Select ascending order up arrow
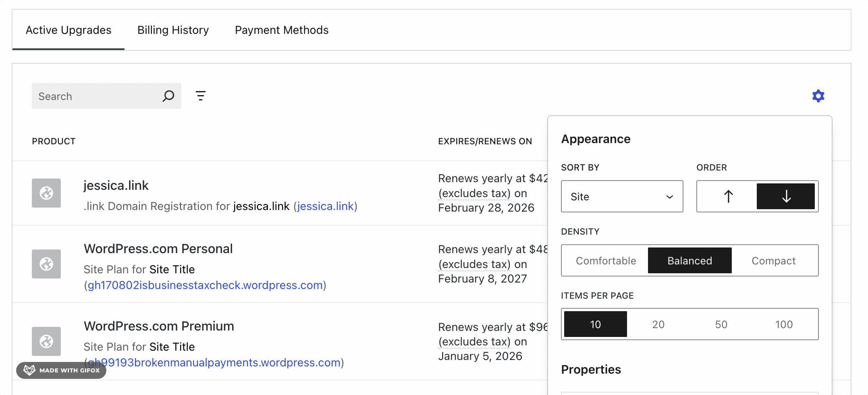This screenshot has width=868, height=395. (x=728, y=197)
